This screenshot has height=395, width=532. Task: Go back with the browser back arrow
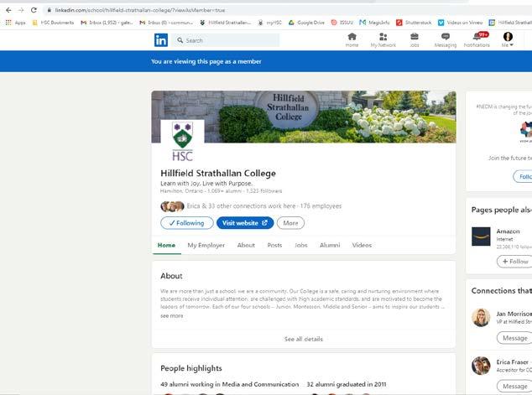[8, 10]
